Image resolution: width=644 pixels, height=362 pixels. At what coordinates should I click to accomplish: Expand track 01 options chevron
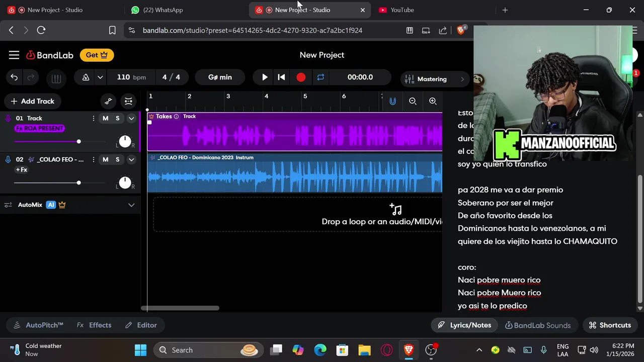pyautogui.click(x=131, y=118)
